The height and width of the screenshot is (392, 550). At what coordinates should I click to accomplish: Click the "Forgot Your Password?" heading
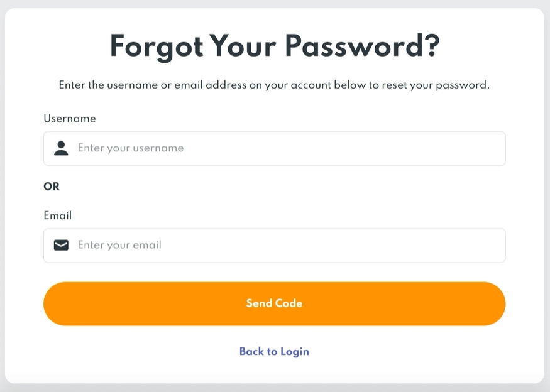click(274, 46)
